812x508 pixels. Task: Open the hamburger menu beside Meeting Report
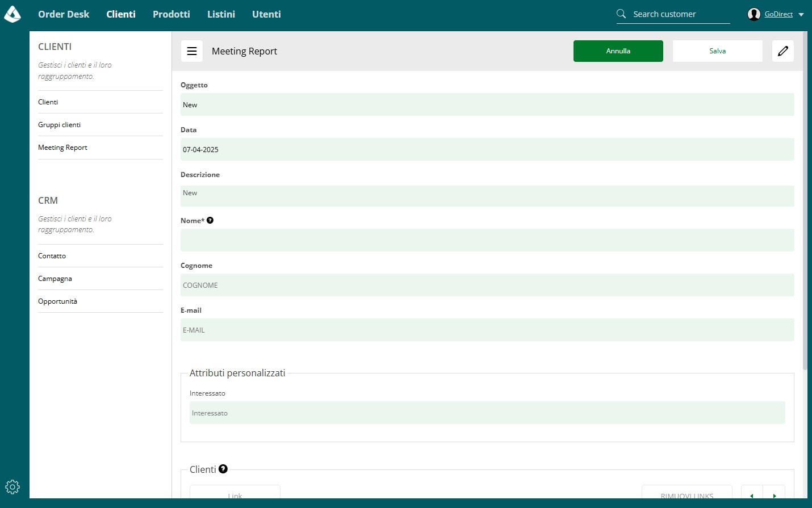coord(192,51)
